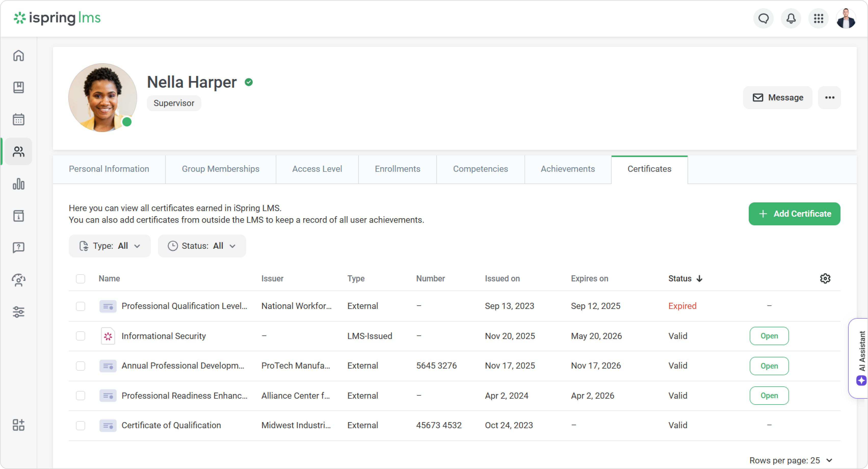Open the reports bar chart icon

pyautogui.click(x=19, y=184)
